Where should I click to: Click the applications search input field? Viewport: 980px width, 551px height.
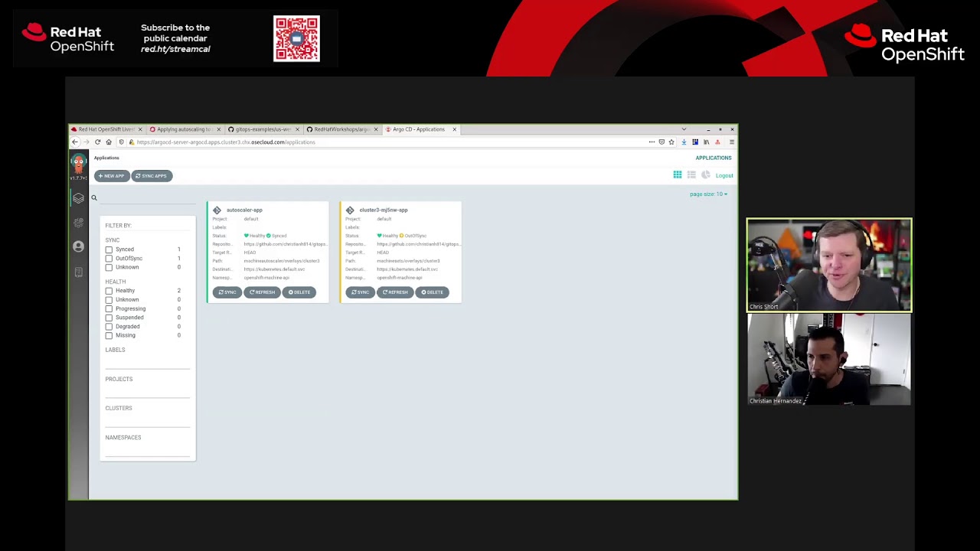(x=147, y=198)
